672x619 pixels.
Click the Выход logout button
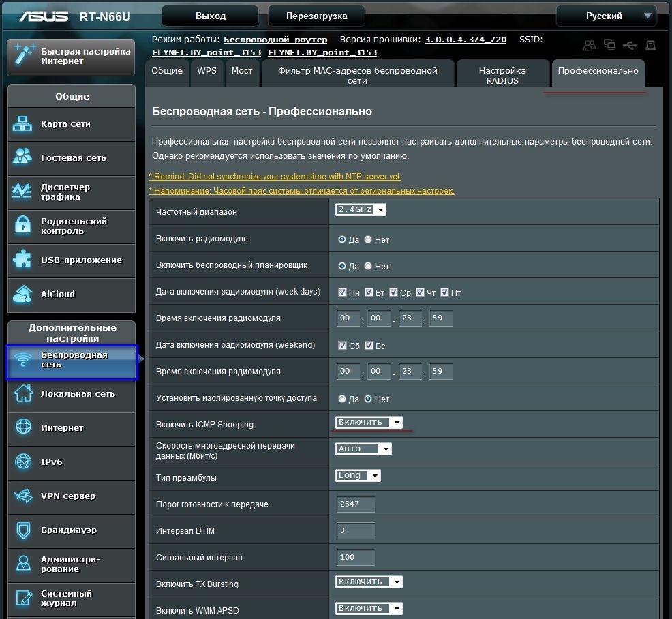pyautogui.click(x=210, y=16)
